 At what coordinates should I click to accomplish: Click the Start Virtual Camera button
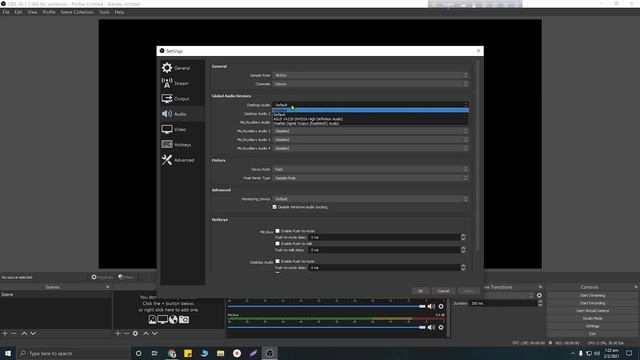(x=592, y=311)
